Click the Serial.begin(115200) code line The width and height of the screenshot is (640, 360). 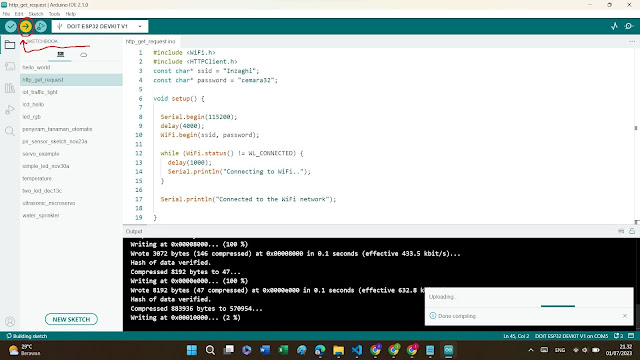tap(198, 117)
